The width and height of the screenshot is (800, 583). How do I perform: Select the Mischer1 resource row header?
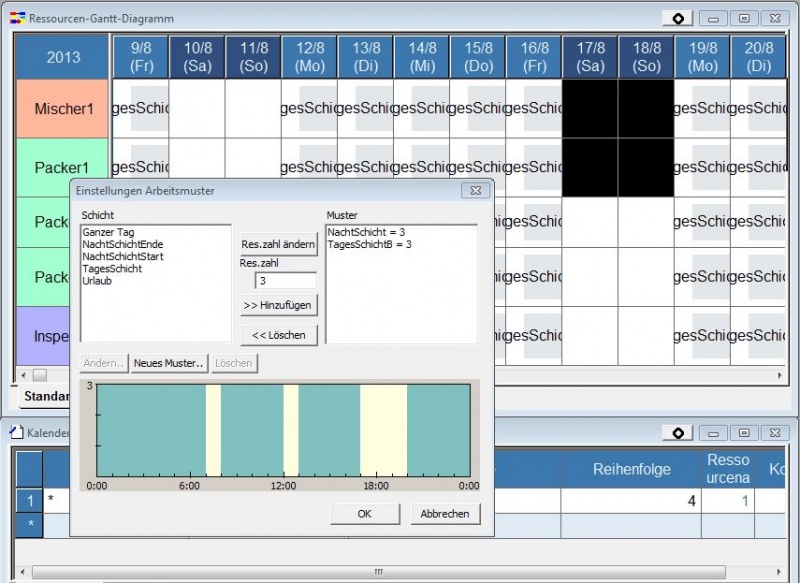[x=62, y=108]
